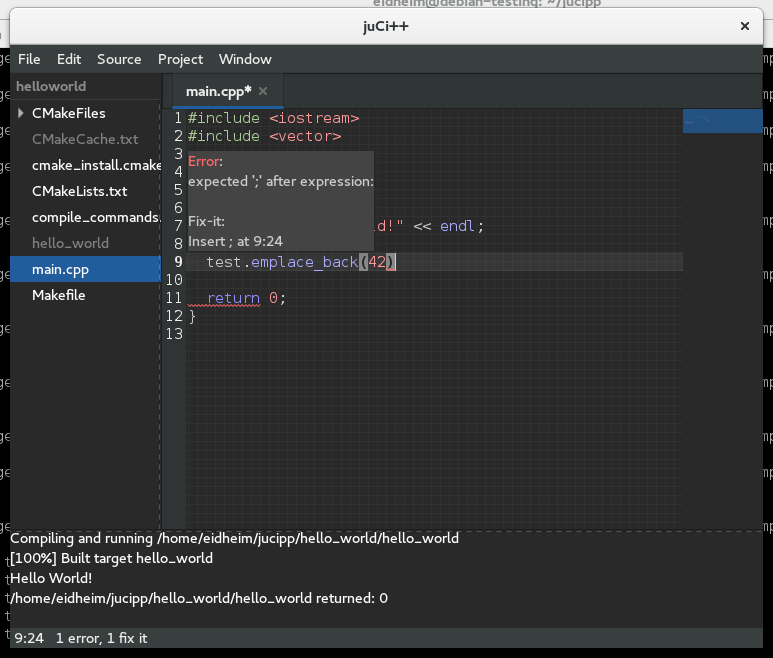The image size is (773, 658).
Task: Open the Edit menu
Action: pyautogui.click(x=69, y=59)
